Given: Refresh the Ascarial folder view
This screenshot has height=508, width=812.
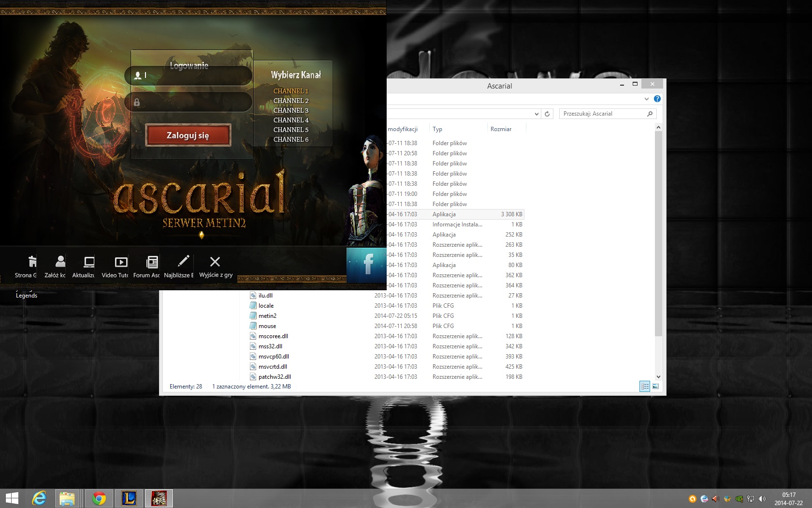Looking at the screenshot, I should pyautogui.click(x=547, y=114).
